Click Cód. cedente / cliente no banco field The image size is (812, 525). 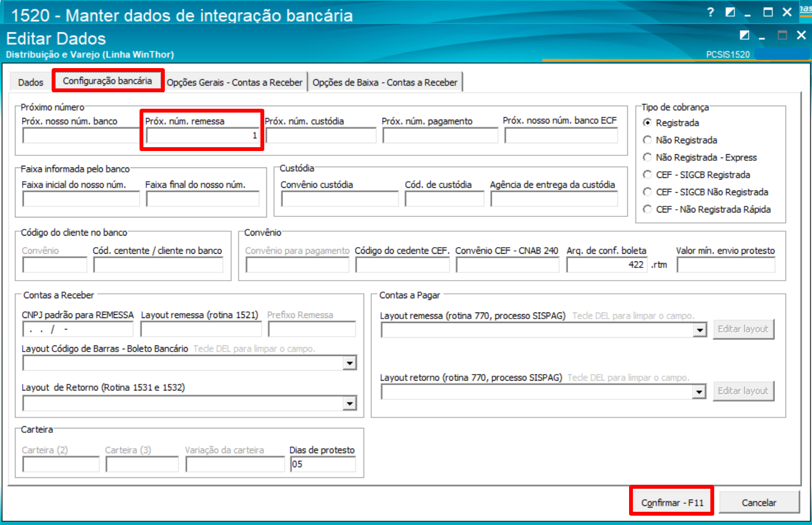(158, 265)
